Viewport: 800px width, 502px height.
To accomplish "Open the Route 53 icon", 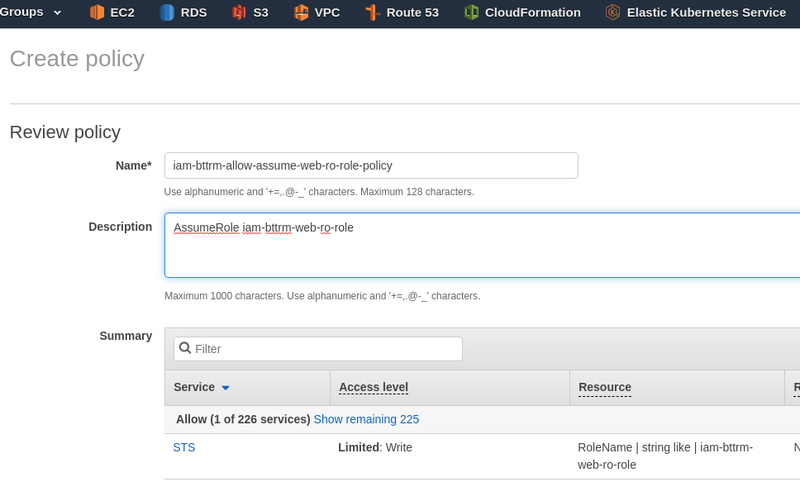I will pos(373,12).
